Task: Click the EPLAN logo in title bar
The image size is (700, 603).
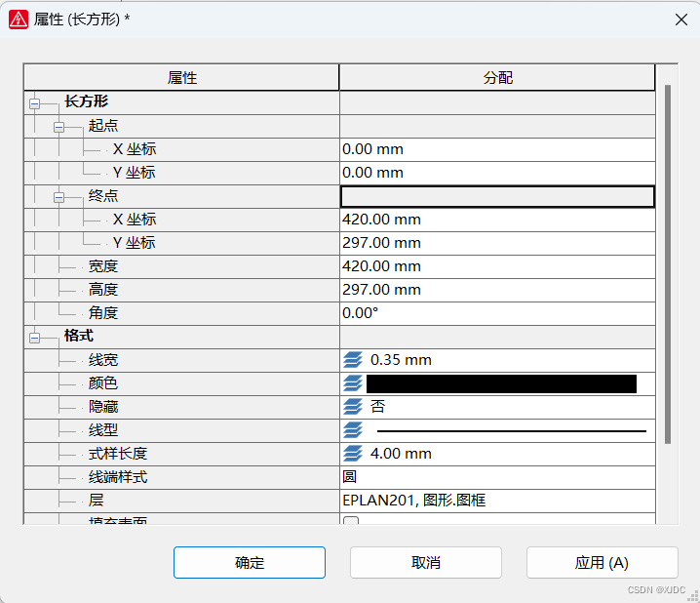Action: pos(18,20)
